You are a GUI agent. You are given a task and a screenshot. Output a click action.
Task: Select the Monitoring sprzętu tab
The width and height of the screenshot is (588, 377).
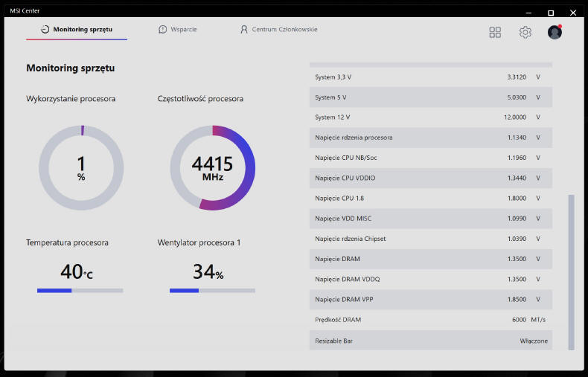click(83, 29)
